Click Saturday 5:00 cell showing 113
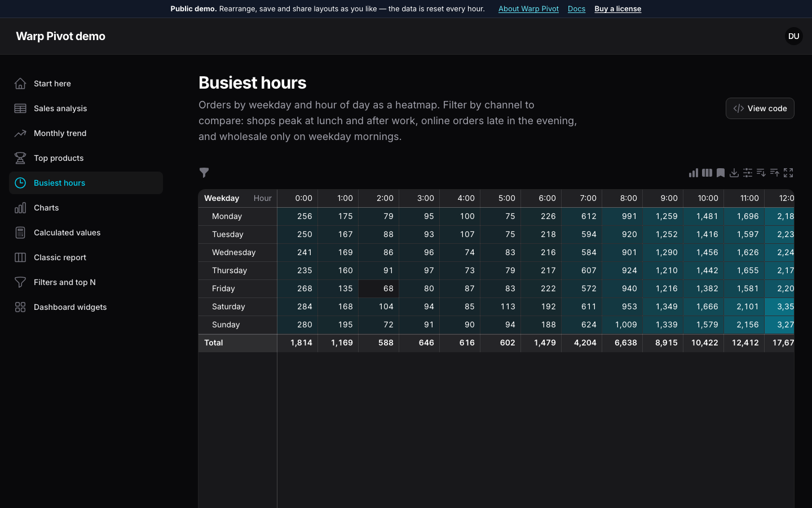 [x=501, y=306]
